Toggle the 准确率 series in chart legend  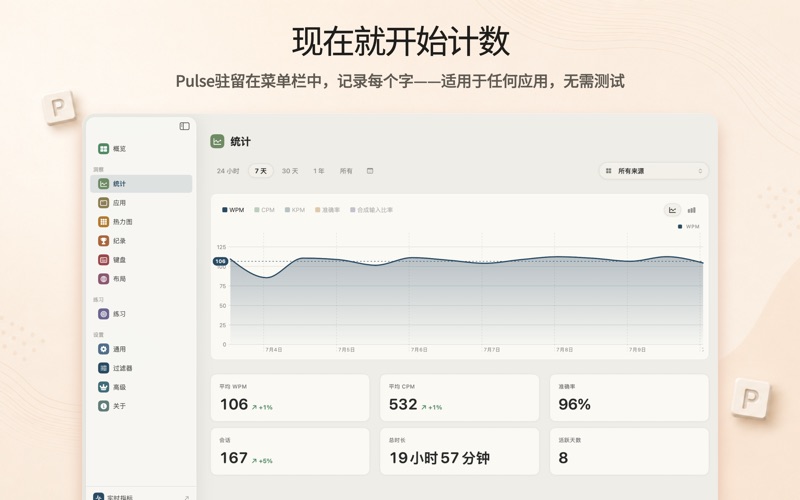click(x=328, y=210)
